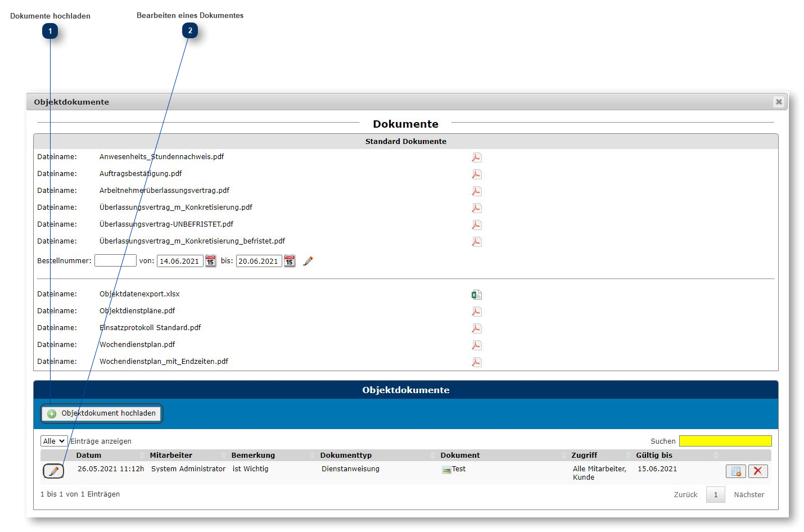Click the 'bis' date field 20.06.2021

tap(259, 261)
